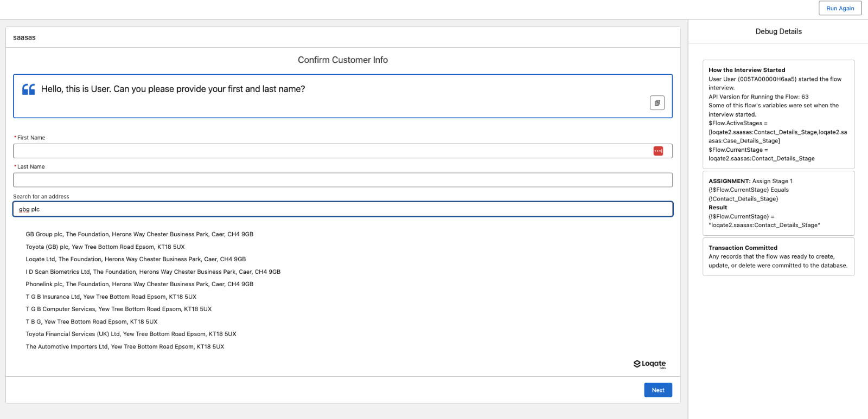Focus the First Name input field
This screenshot has width=868, height=419.
click(331, 151)
